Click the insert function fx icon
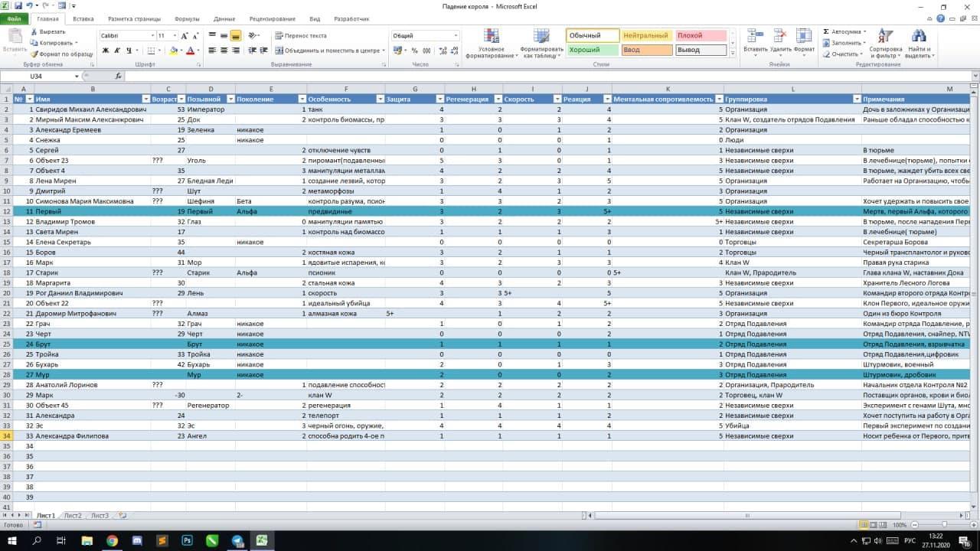980x551 pixels. pyautogui.click(x=118, y=77)
